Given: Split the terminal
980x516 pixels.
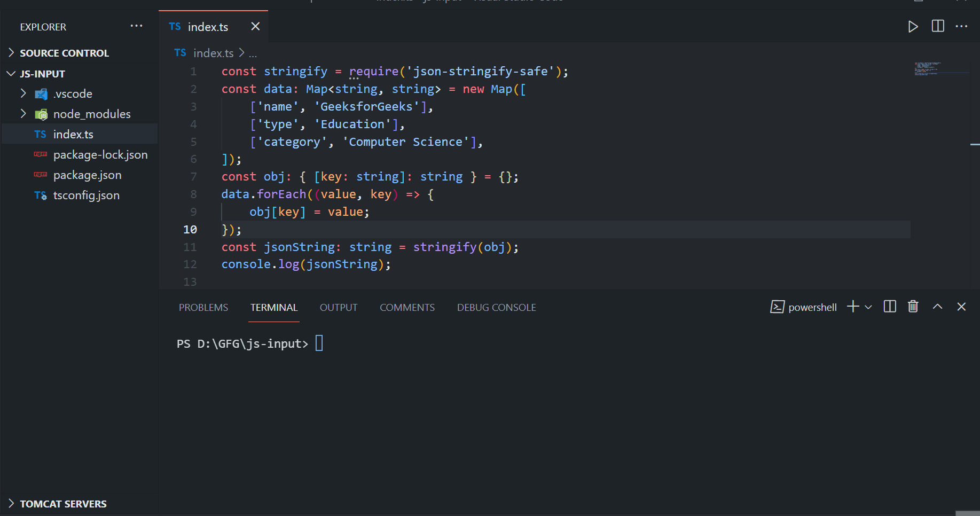Looking at the screenshot, I should point(889,307).
